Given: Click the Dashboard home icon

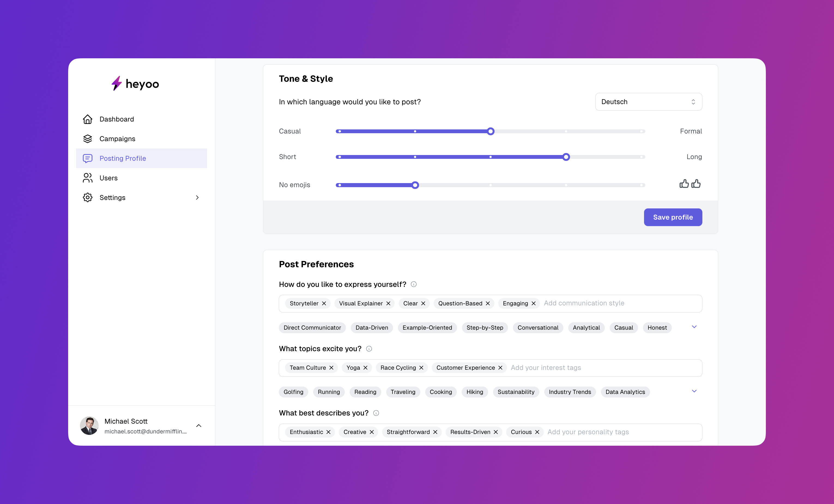Looking at the screenshot, I should point(88,119).
